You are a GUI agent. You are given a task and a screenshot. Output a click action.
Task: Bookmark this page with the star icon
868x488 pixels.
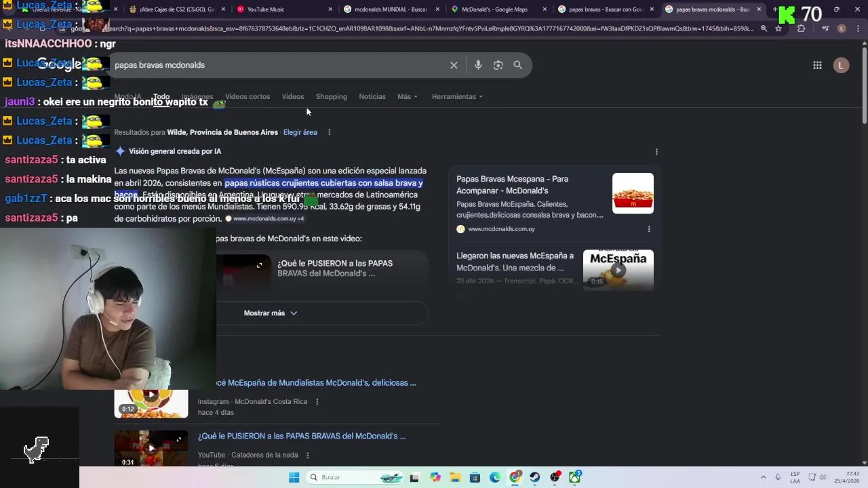pyautogui.click(x=778, y=28)
